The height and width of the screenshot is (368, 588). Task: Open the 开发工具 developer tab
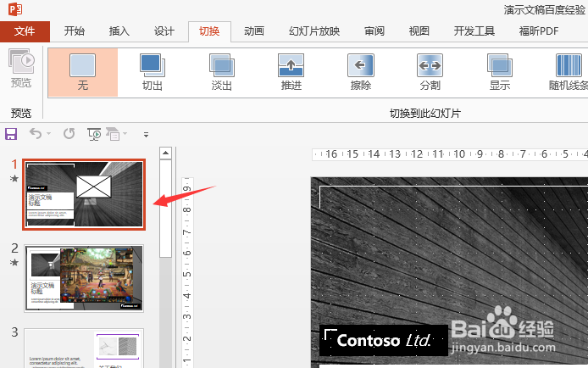(x=474, y=31)
